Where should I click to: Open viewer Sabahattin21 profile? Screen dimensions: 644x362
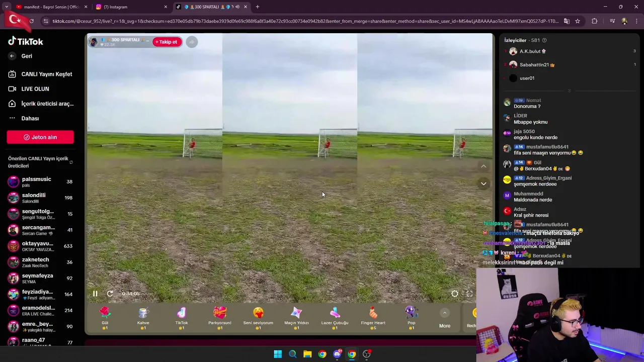click(537, 65)
